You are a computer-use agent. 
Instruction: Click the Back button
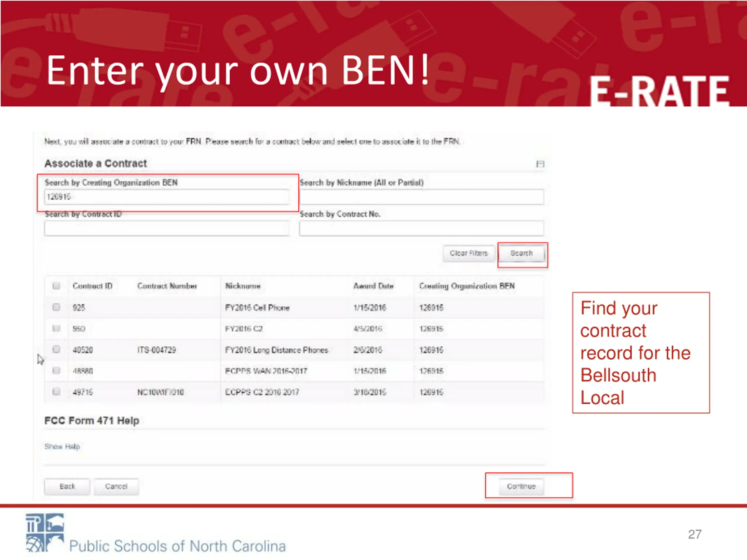click(67, 487)
